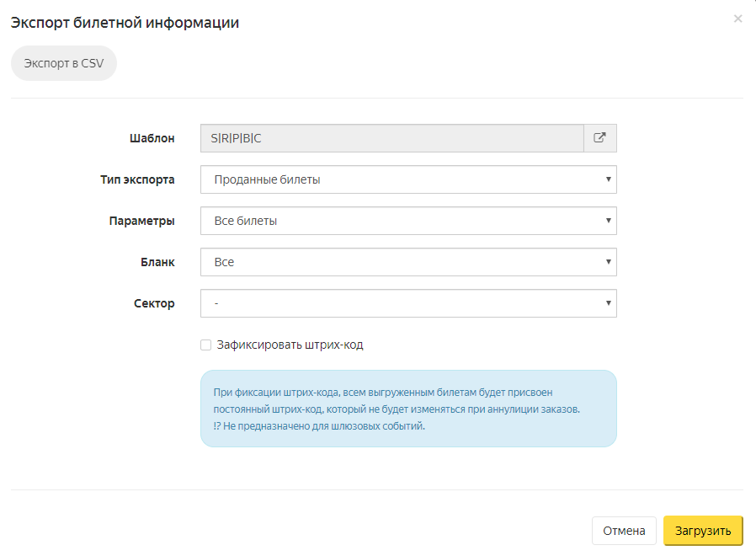
Task: Open the Тип экспорта dropdown
Action: [x=408, y=179]
